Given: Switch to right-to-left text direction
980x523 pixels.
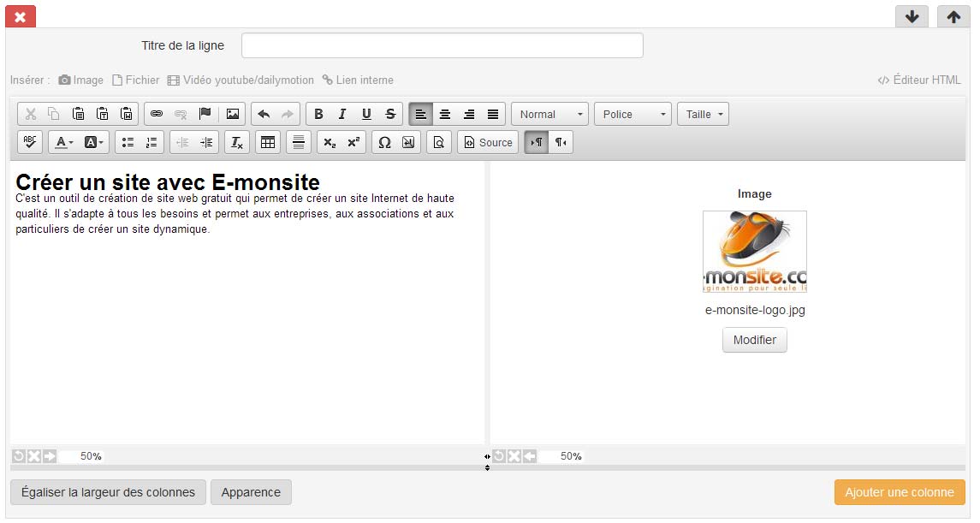Looking at the screenshot, I should coord(561,142).
